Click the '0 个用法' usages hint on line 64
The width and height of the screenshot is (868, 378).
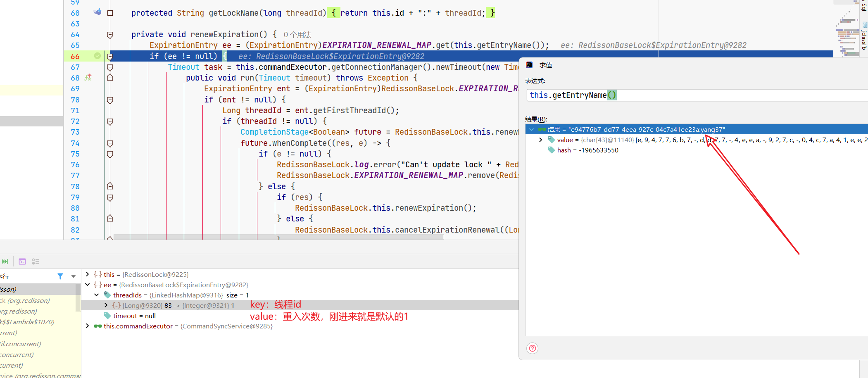click(x=297, y=35)
